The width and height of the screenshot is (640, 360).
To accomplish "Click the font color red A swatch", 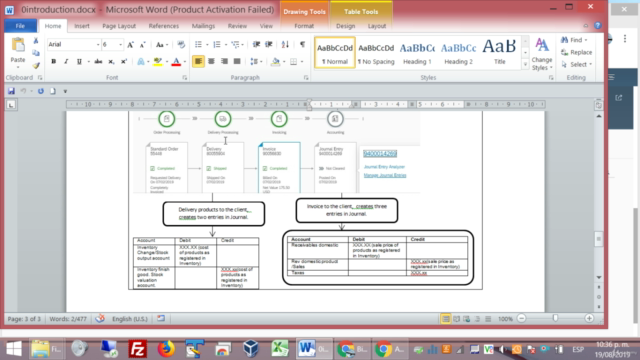I will 176,62.
